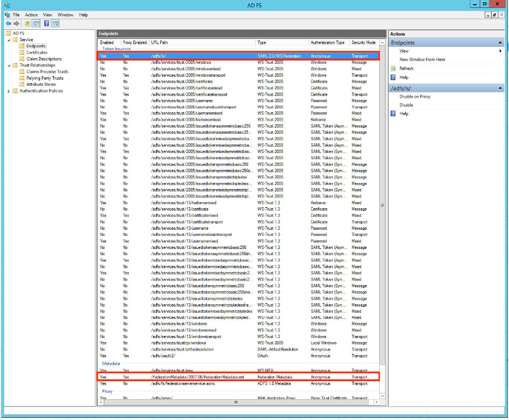Go up one level with the toolbar folder icon

point(28,23)
